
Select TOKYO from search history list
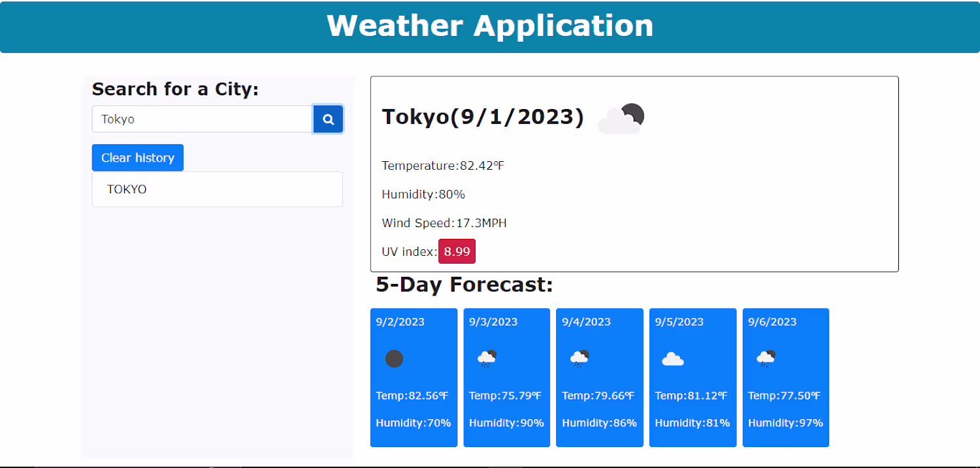coord(218,189)
